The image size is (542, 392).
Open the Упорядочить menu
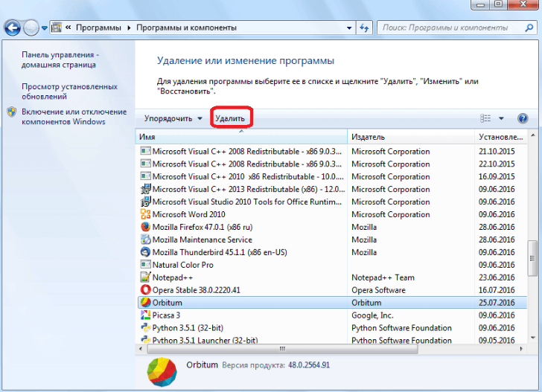click(173, 118)
